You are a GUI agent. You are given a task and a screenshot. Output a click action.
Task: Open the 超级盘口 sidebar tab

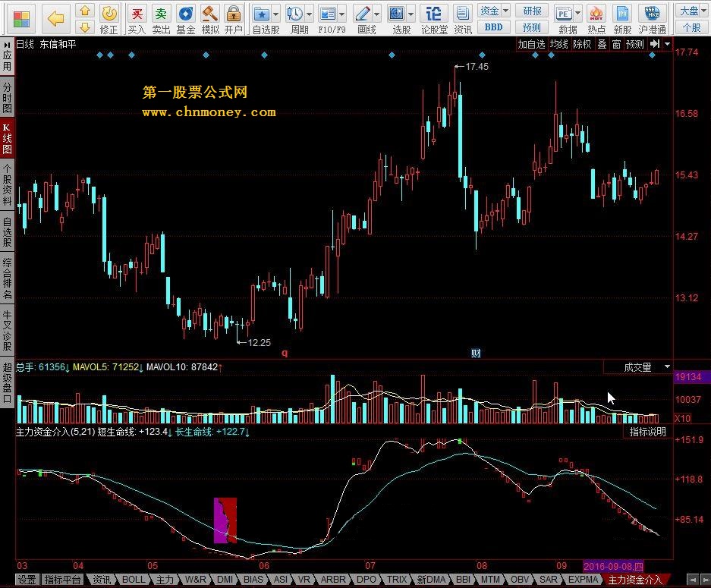coord(8,382)
